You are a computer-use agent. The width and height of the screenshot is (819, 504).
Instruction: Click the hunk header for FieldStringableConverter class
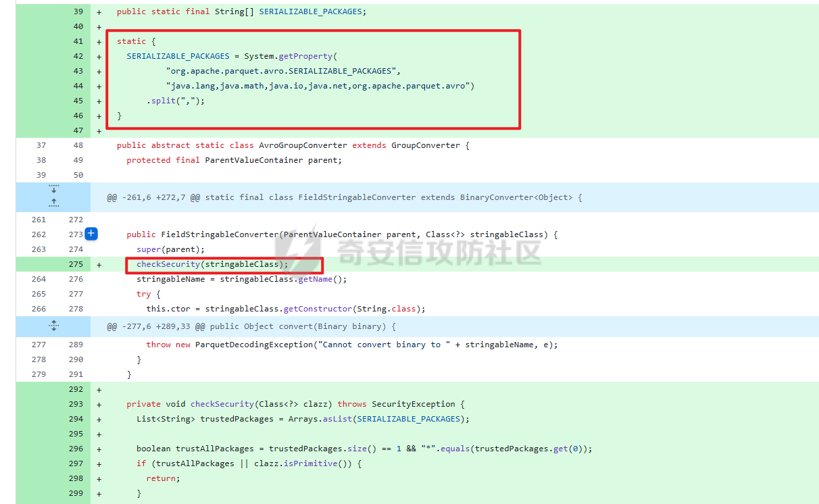[x=344, y=197]
